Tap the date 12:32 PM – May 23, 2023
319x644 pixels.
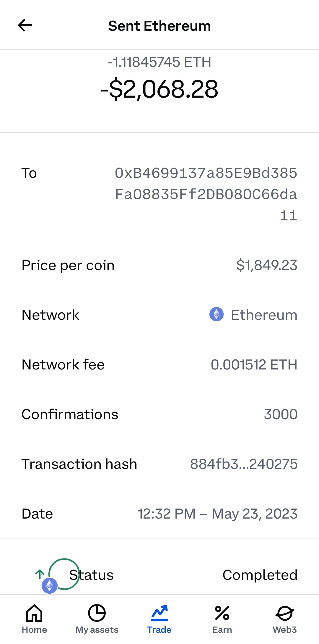tap(217, 514)
